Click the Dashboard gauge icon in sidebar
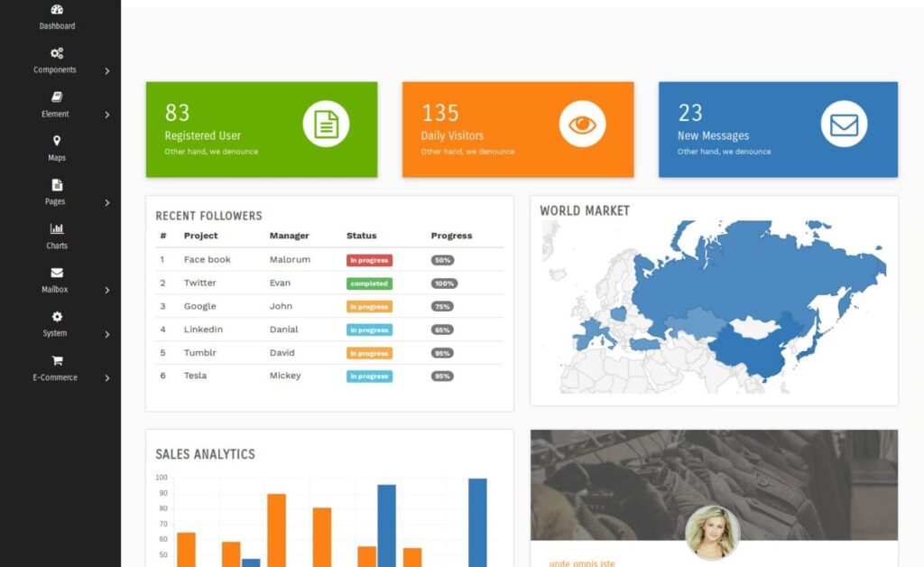This screenshot has width=924, height=567. (x=57, y=10)
